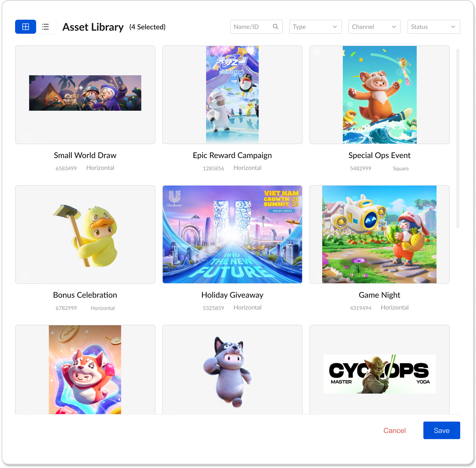Expand the Status filter dropdown

coord(433,27)
